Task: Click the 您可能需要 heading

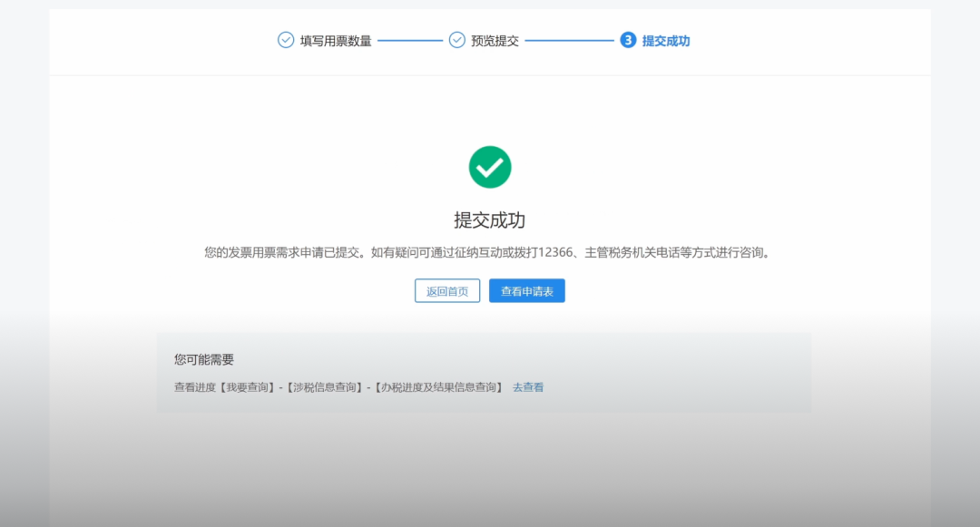Action: [204, 360]
